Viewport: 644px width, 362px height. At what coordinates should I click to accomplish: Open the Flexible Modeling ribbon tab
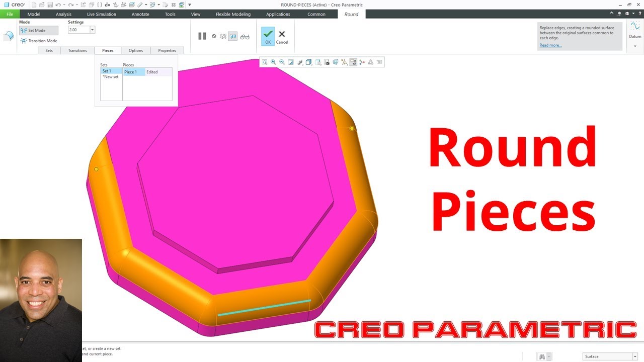233,14
